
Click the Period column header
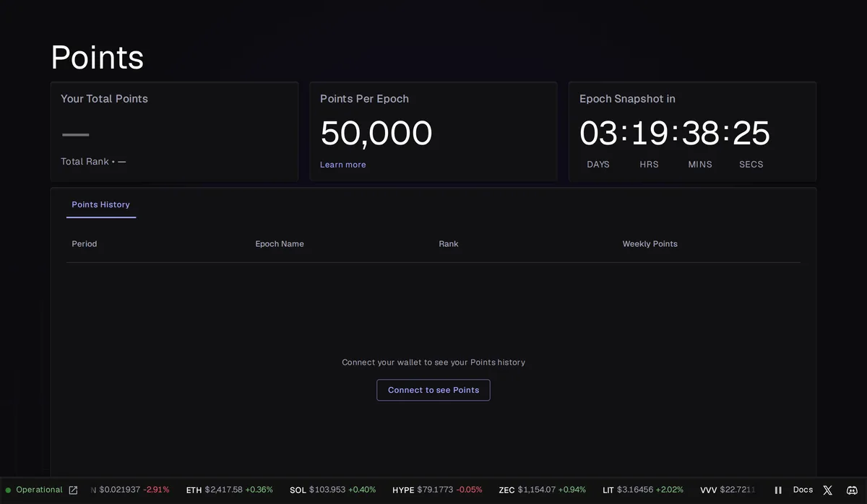(x=85, y=244)
